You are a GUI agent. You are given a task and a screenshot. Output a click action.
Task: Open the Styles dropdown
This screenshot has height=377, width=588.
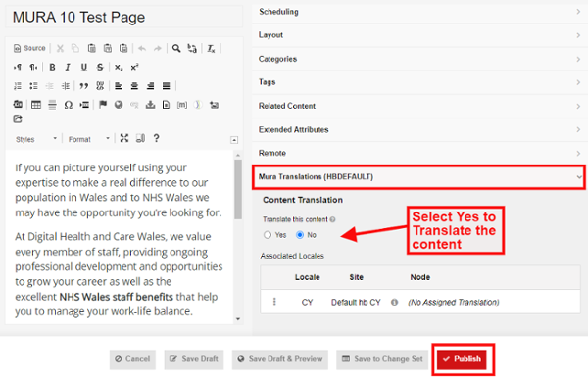click(x=36, y=139)
